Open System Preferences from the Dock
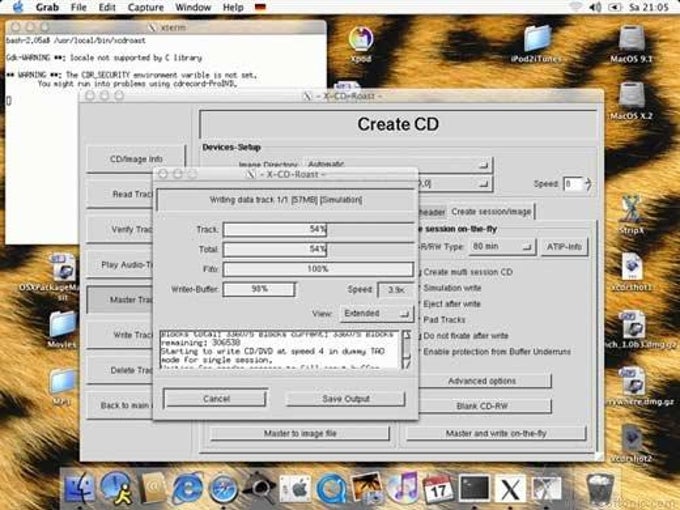The image size is (680, 510). click(296, 489)
